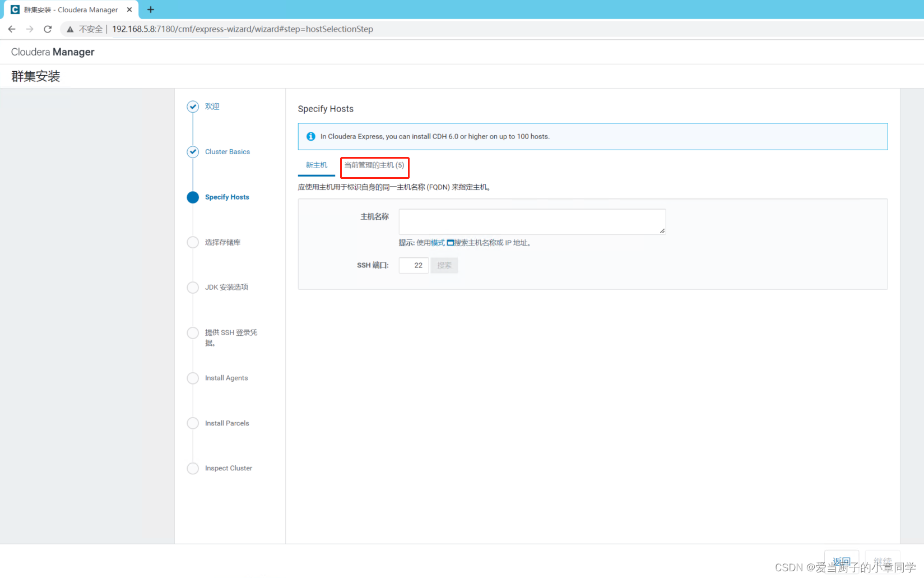Click the external-link icon after 模式
Viewport: 924px width, 578px height.
[450, 243]
